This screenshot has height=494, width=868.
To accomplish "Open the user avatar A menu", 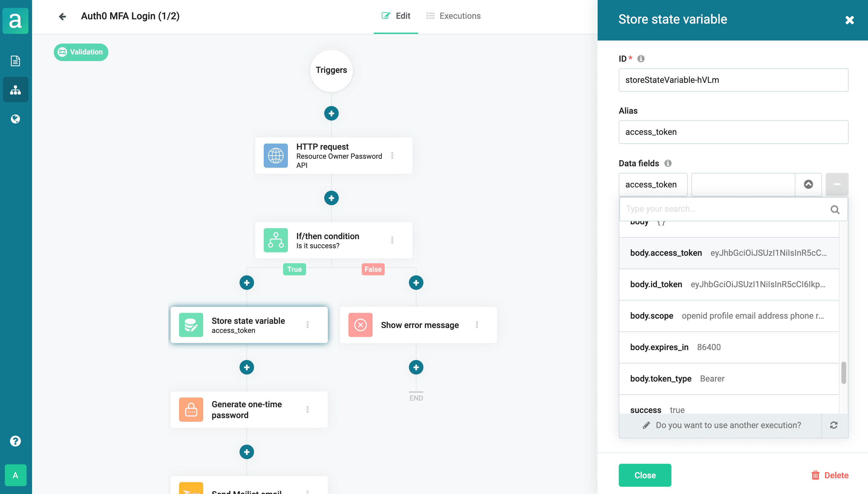I will (16, 475).
